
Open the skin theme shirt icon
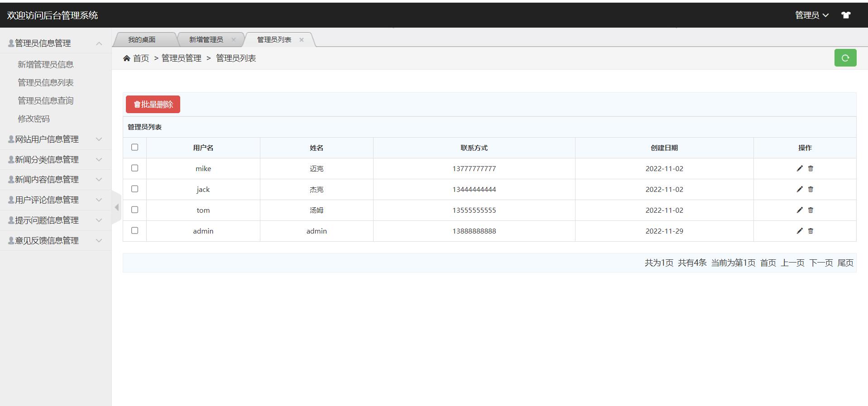[846, 15]
